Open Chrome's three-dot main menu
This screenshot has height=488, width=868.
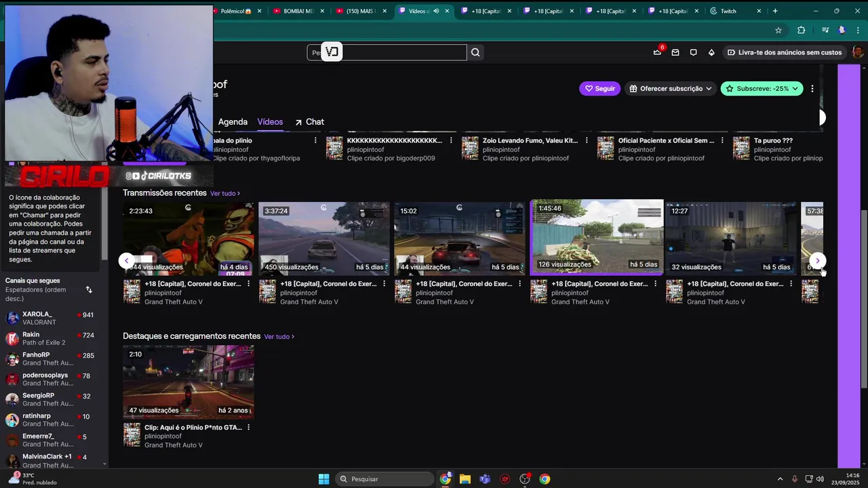click(858, 30)
